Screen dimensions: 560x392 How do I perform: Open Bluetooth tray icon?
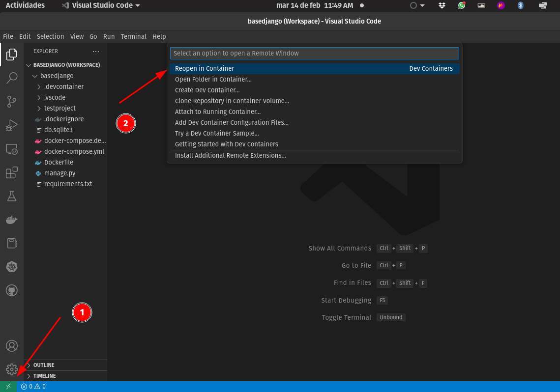(x=520, y=5)
